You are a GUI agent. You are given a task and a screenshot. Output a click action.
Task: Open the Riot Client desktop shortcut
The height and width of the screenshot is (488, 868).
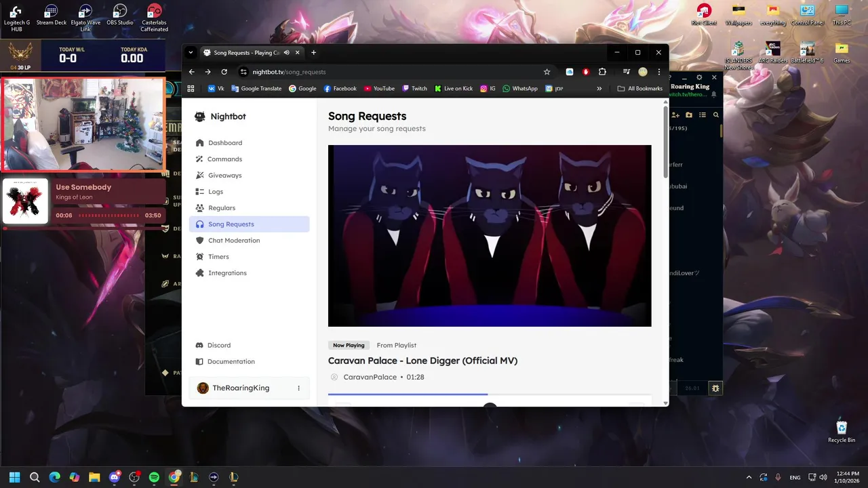(x=704, y=15)
